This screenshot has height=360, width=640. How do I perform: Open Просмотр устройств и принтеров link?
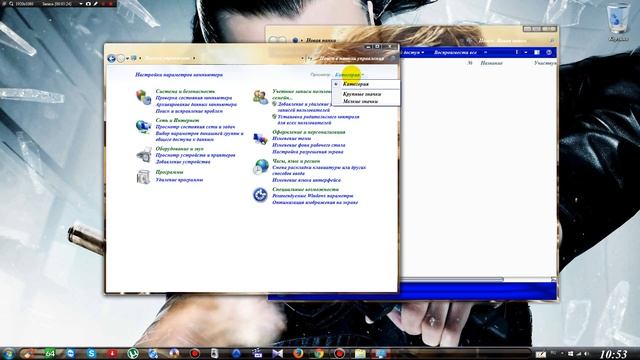point(195,155)
